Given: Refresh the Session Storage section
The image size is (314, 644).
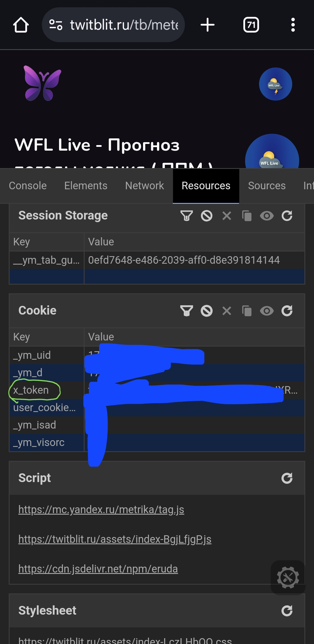Looking at the screenshot, I should click(x=287, y=216).
